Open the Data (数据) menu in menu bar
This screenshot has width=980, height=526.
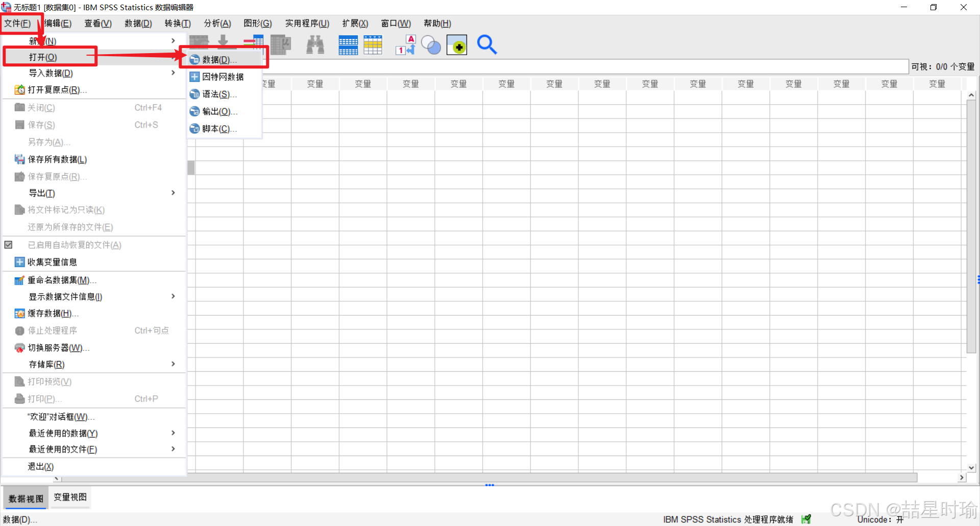[x=138, y=23]
